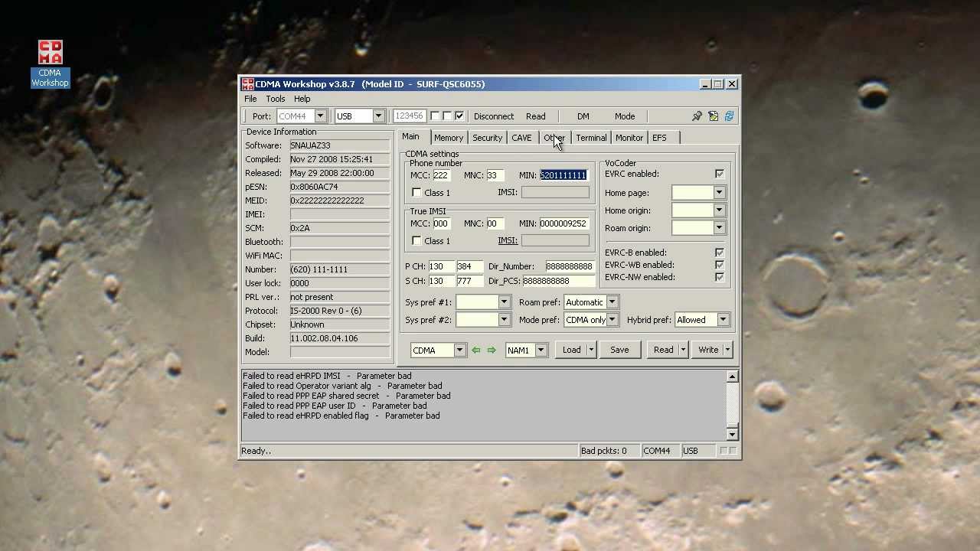Enable Class 1 under True IMSI
Image resolution: width=980 pixels, height=551 pixels.
416,241
